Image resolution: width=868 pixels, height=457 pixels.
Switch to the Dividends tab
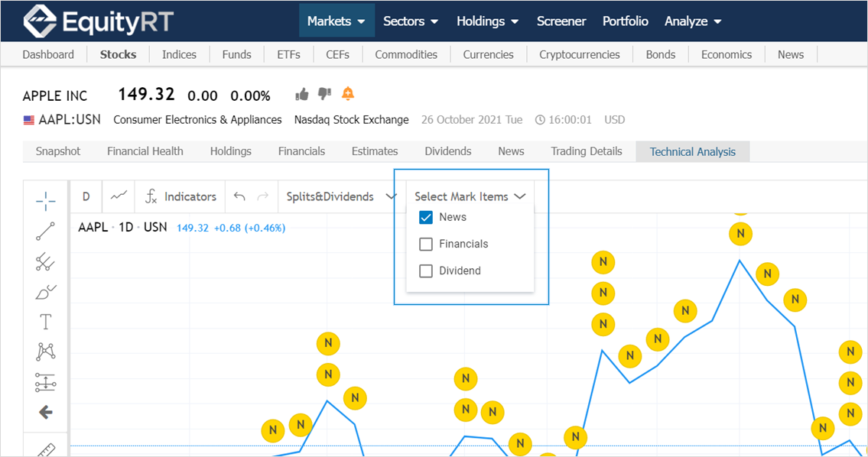pyautogui.click(x=448, y=151)
